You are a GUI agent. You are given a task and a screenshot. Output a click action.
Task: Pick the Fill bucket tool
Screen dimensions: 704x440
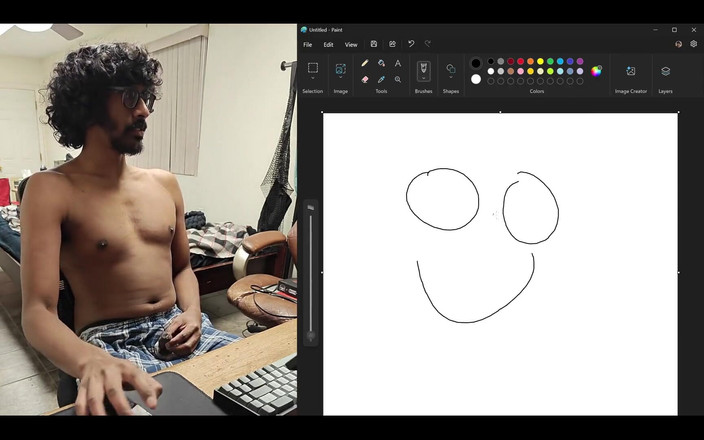[x=381, y=63]
